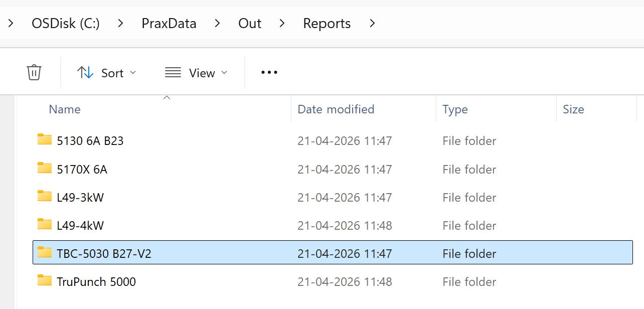Click the modified date of 5130 6A B23
The height and width of the screenshot is (309, 644).
(x=345, y=141)
